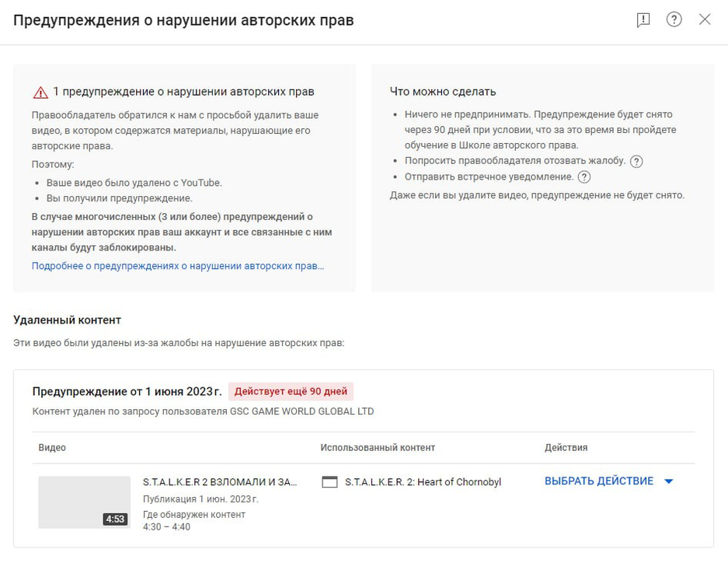The image size is (728, 570).
Task: Open the 'ВЫБРАТЬ ДЕЙСТВИЕ' dropdown
Action: [599, 481]
